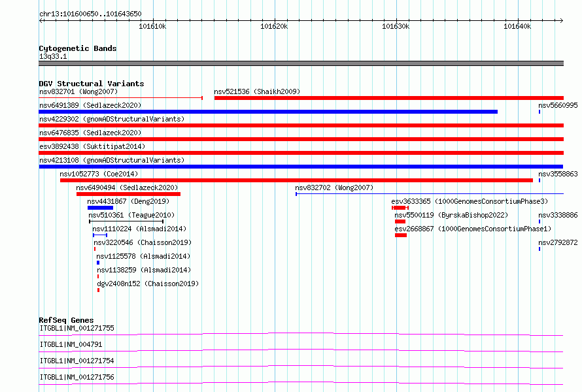
Task: Open nsv6491389 (Sedlazeck2020) variant label
Action: point(90,105)
